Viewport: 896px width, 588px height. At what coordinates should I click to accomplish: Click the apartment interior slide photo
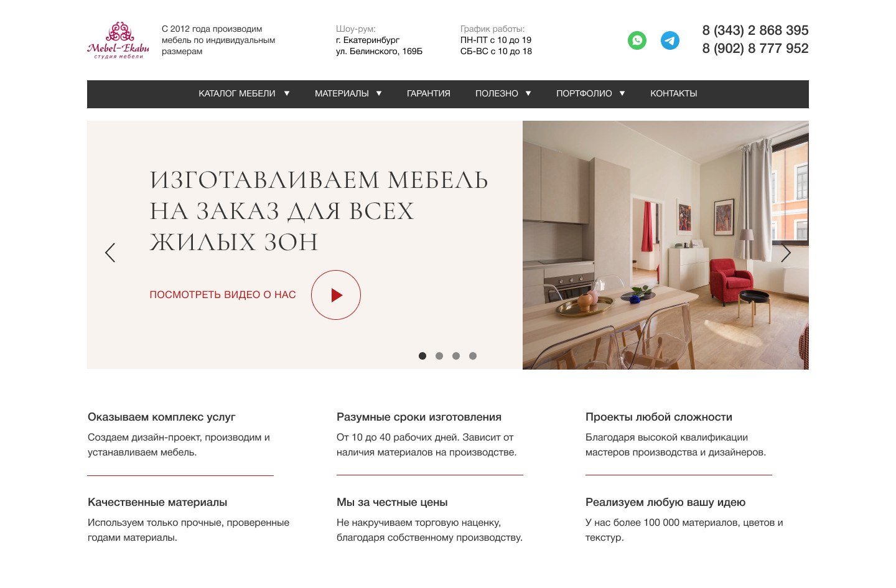[666, 245]
